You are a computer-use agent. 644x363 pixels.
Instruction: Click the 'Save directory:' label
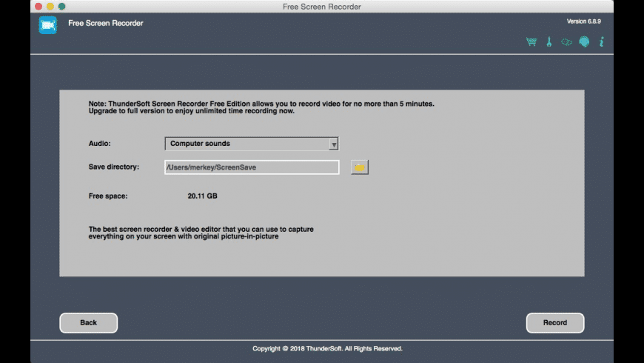(114, 167)
